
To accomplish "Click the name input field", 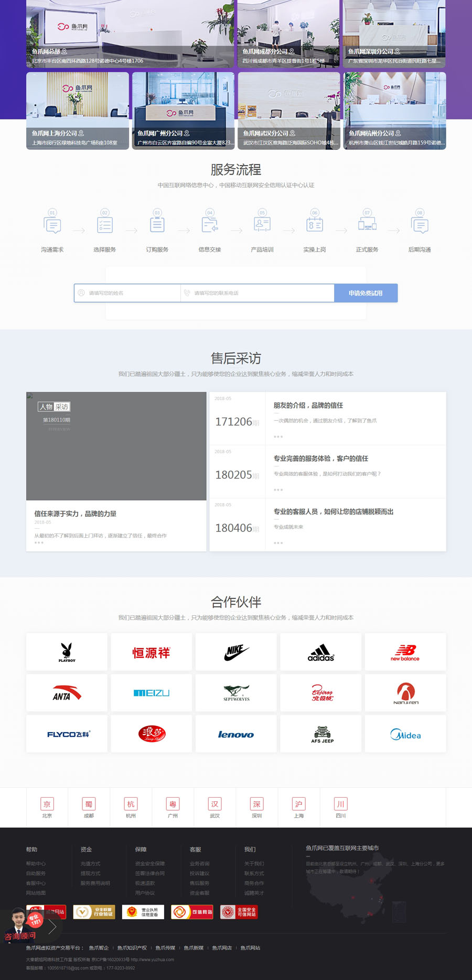I will tap(127, 293).
